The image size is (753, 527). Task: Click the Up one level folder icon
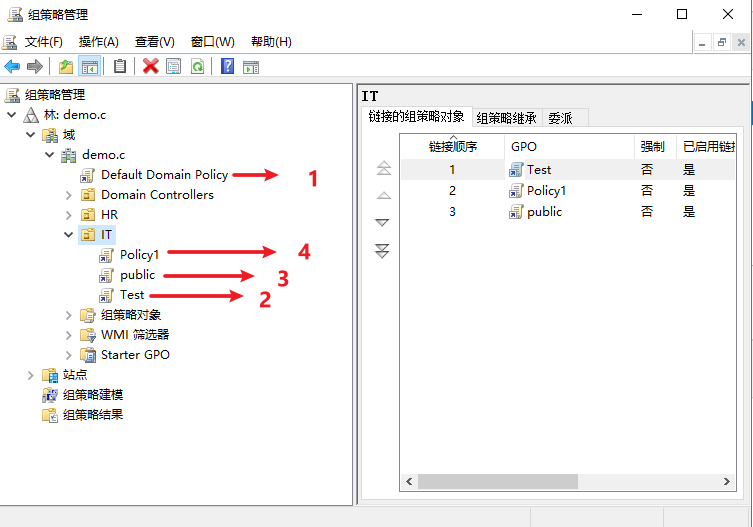65,66
